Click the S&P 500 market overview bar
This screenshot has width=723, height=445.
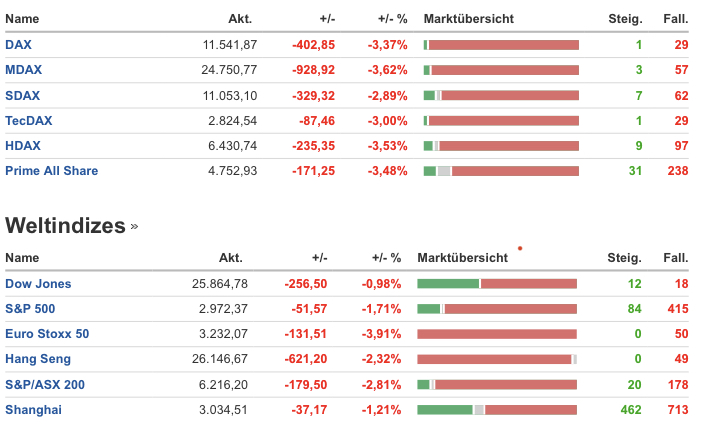(497, 309)
